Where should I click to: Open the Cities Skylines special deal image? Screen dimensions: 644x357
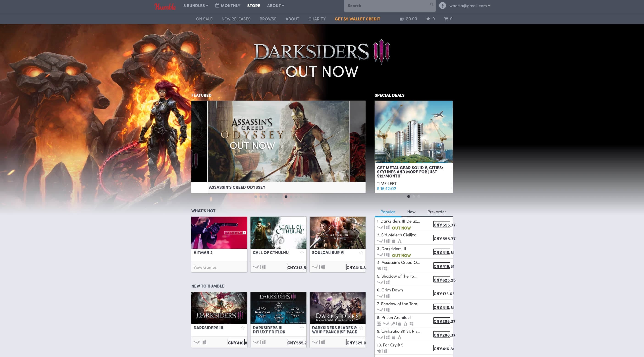(x=413, y=132)
